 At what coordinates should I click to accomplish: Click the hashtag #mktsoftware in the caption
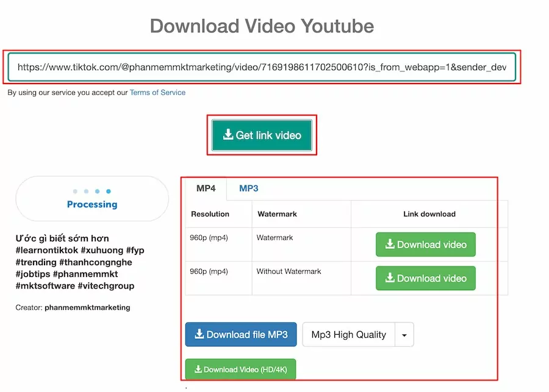[x=45, y=286]
